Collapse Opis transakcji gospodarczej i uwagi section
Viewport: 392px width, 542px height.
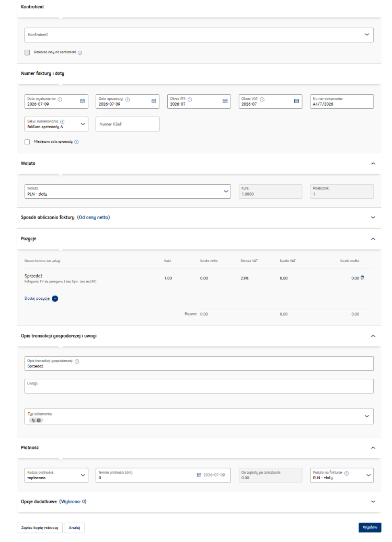tap(373, 336)
